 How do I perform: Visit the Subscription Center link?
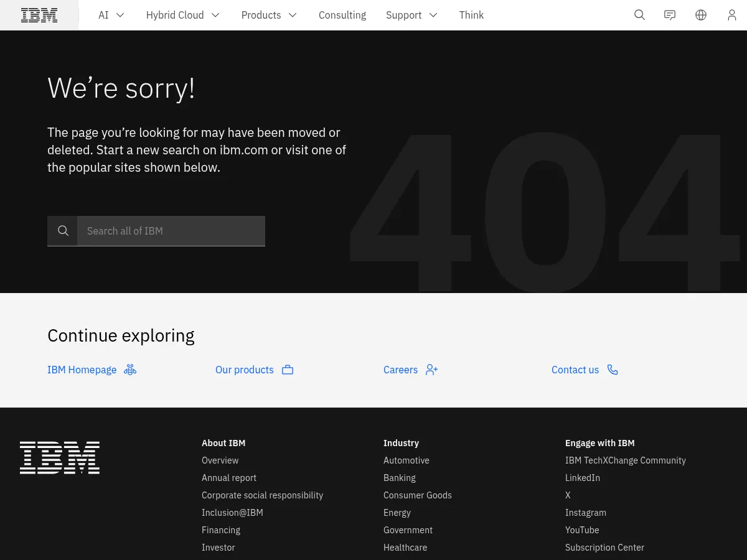(604, 548)
